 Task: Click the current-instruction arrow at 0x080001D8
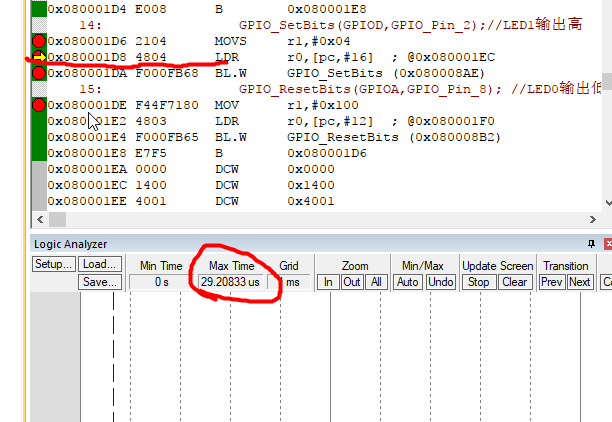pyautogui.click(x=39, y=57)
